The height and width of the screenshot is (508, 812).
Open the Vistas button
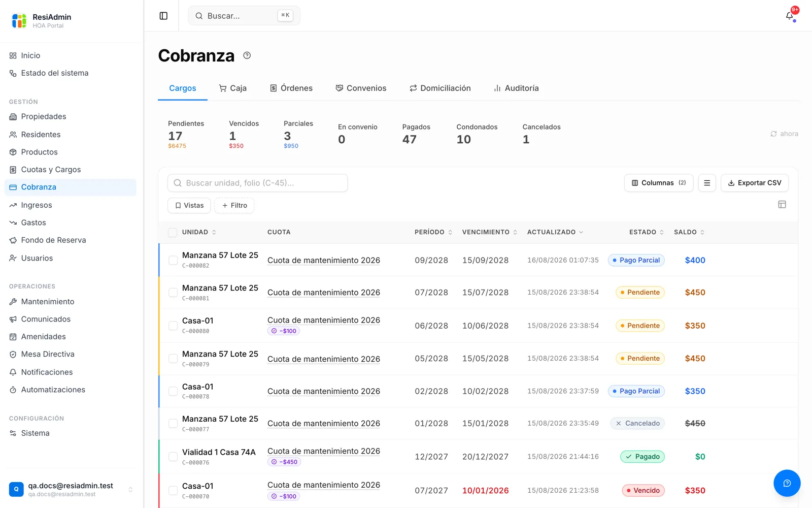(x=189, y=205)
